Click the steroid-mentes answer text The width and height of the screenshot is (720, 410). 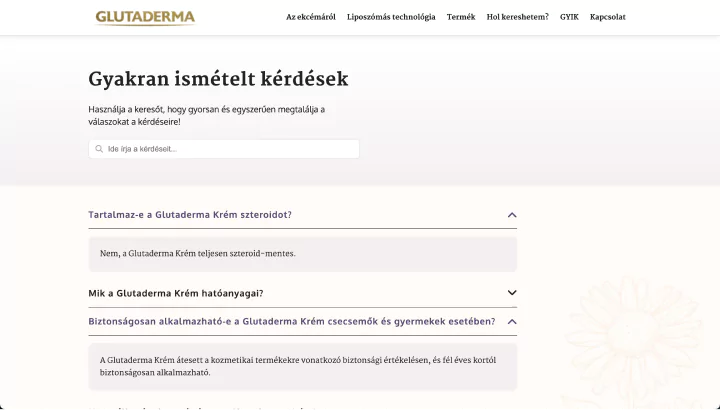point(198,254)
